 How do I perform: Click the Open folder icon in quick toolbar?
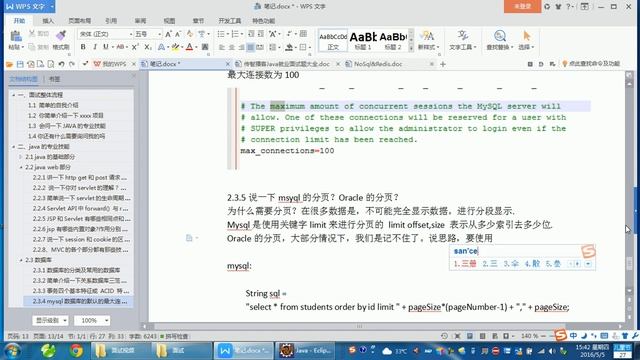pos(9,64)
